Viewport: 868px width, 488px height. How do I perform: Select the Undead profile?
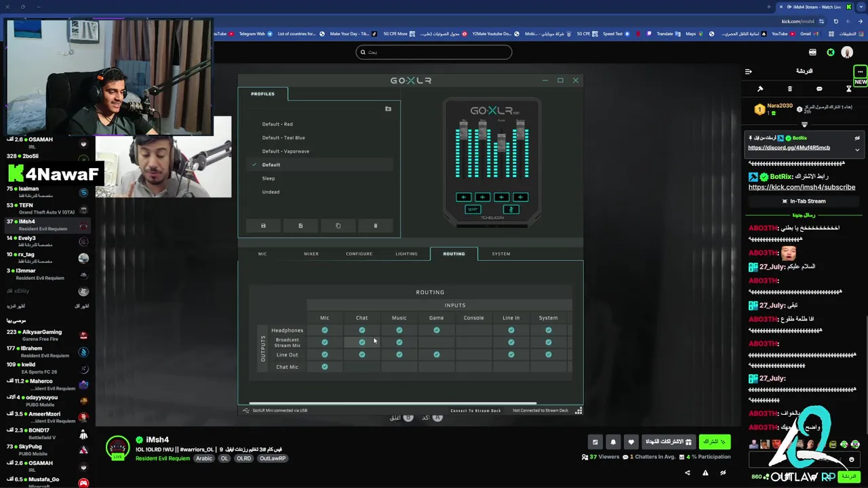[271, 192]
